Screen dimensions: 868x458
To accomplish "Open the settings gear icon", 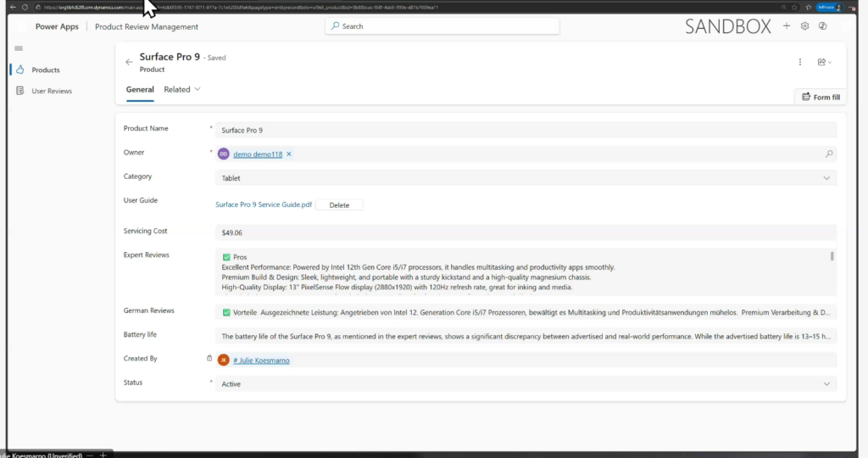I will (805, 26).
